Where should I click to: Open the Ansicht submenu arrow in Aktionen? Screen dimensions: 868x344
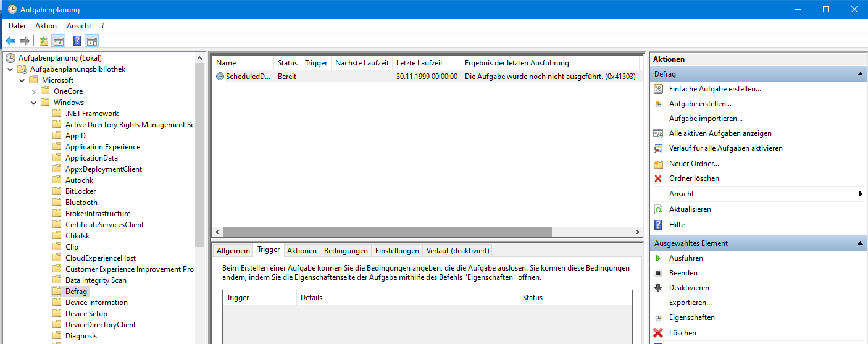861,194
